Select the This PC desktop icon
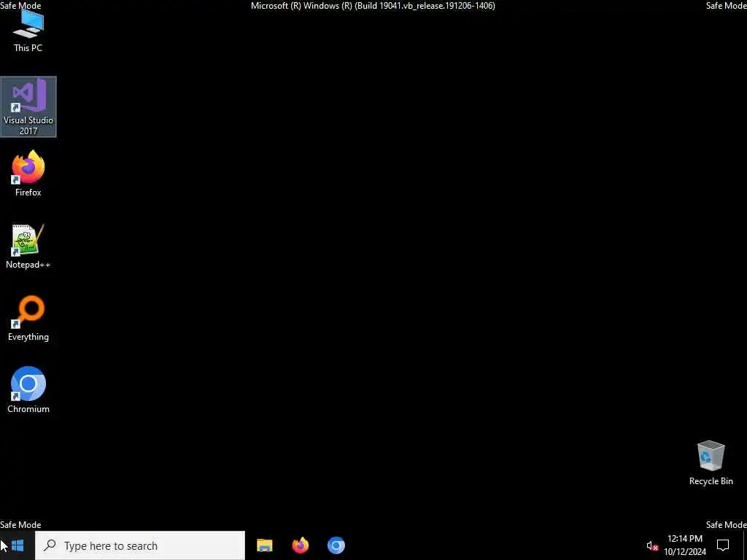The width and height of the screenshot is (747, 560). click(x=28, y=31)
